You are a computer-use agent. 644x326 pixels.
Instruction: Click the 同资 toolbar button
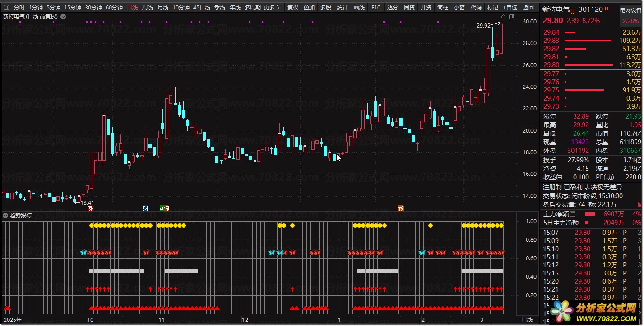click(409, 8)
